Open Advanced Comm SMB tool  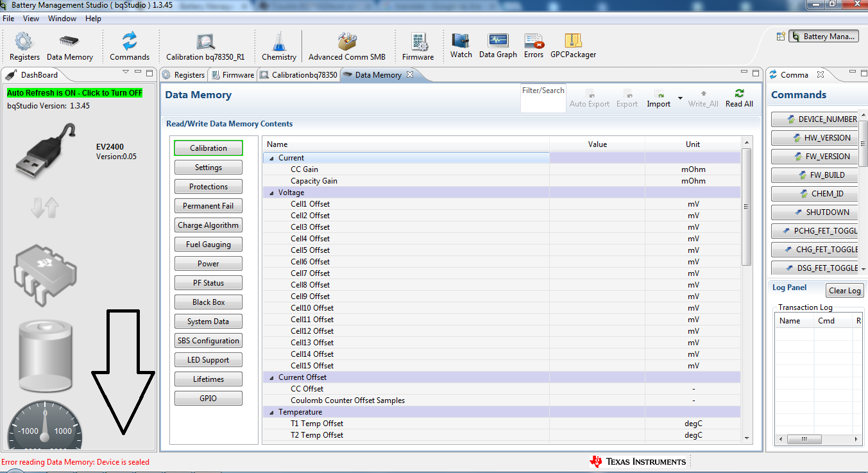pyautogui.click(x=347, y=46)
